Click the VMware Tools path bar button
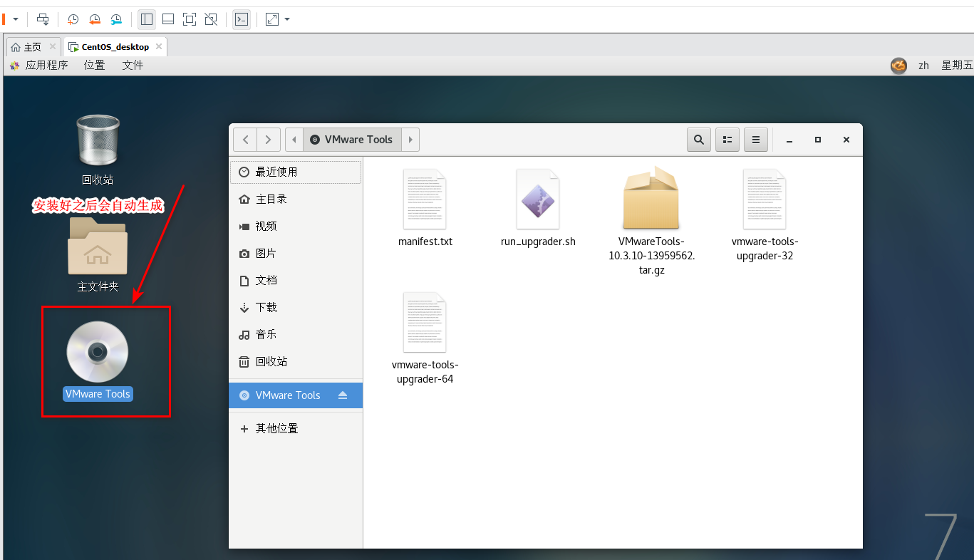 [352, 140]
